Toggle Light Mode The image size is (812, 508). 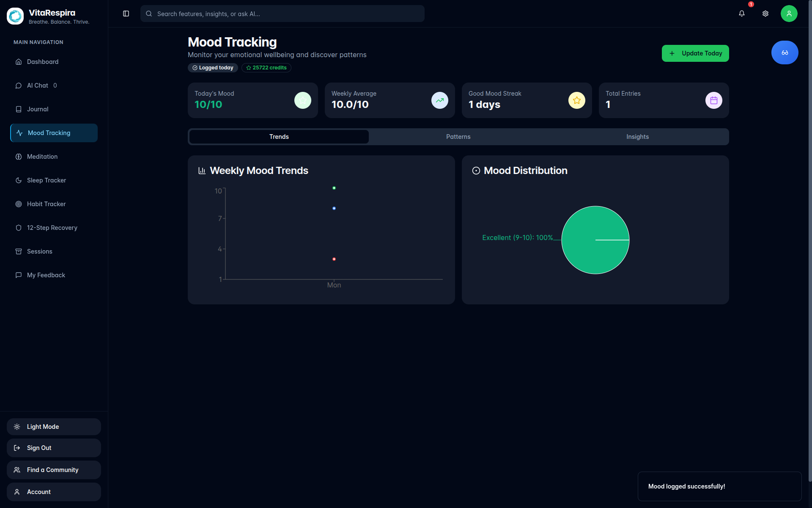(54, 427)
